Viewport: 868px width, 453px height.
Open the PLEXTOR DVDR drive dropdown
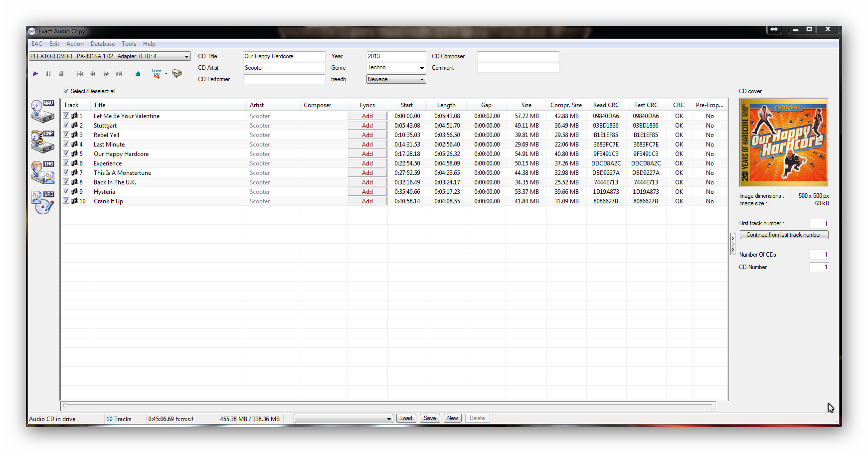(x=186, y=56)
